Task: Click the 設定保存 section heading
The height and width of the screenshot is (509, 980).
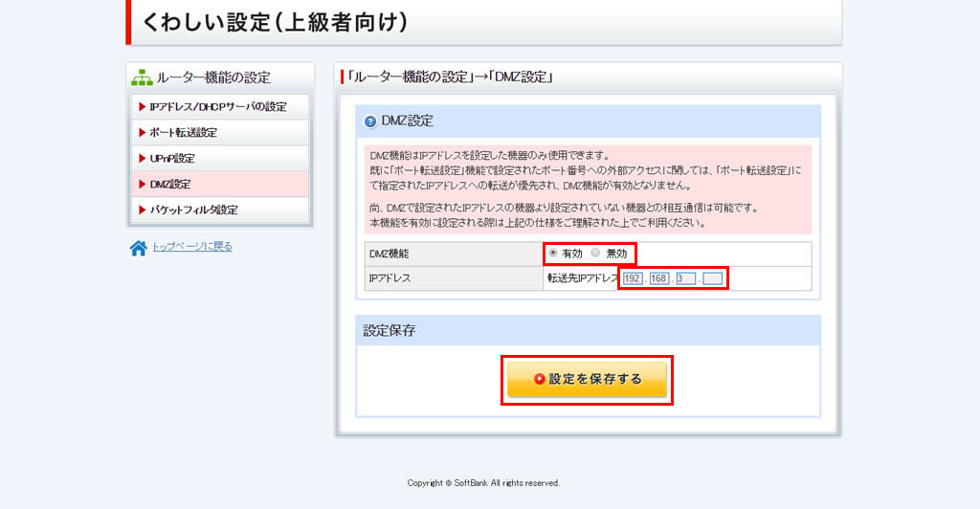Action: tap(390, 331)
